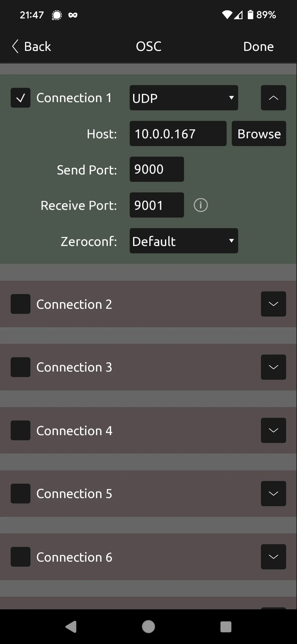Screen dimensions: 297x644
Task: Edit the Send Port 9000 field
Action: click(x=156, y=169)
